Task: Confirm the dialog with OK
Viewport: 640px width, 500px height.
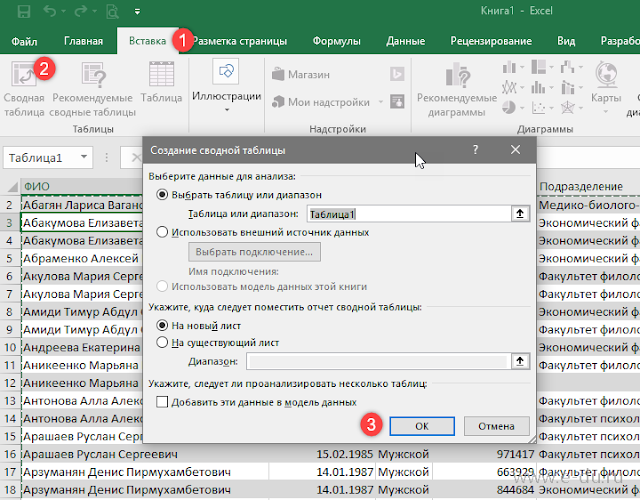Action: pos(422,426)
